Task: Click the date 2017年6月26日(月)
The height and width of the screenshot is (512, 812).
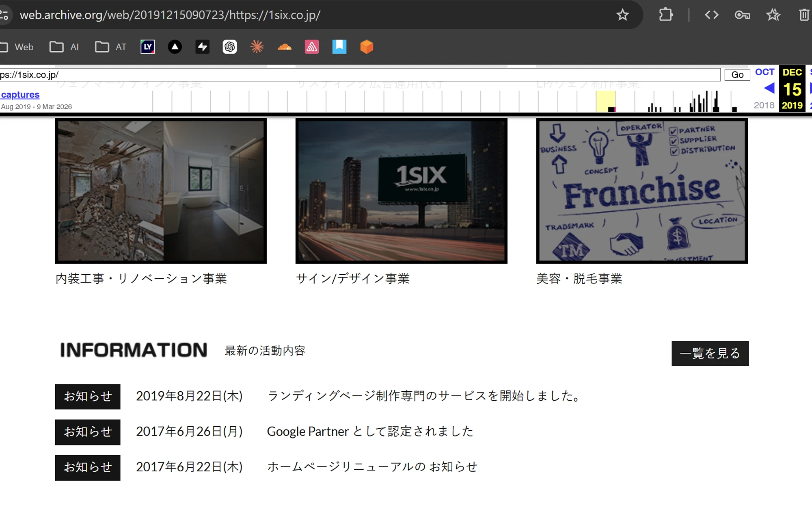Action: pyautogui.click(x=189, y=432)
